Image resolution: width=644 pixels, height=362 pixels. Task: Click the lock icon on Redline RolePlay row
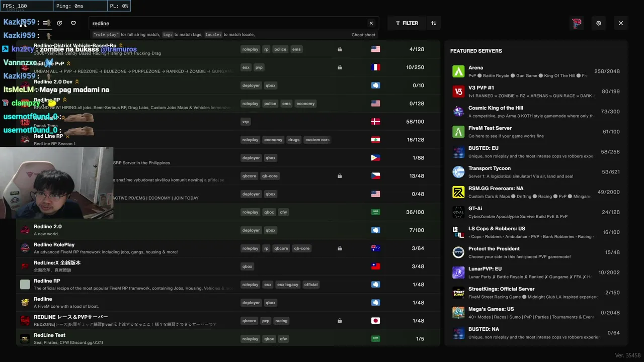(340, 248)
